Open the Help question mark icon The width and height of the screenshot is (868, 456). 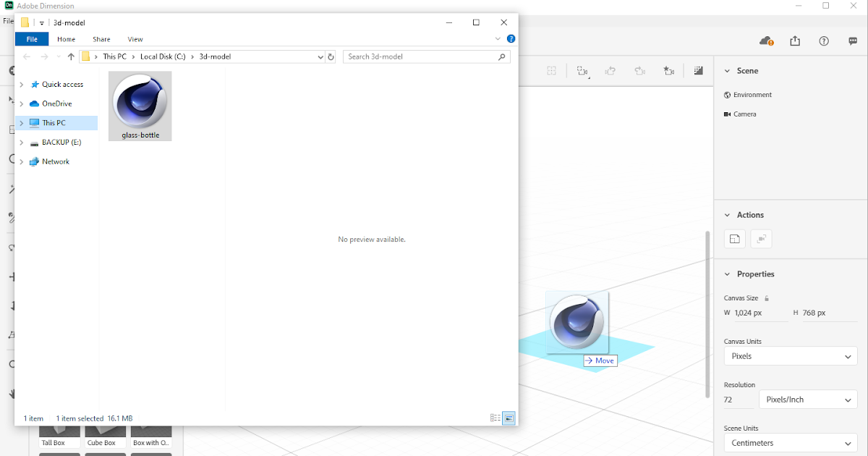[824, 41]
